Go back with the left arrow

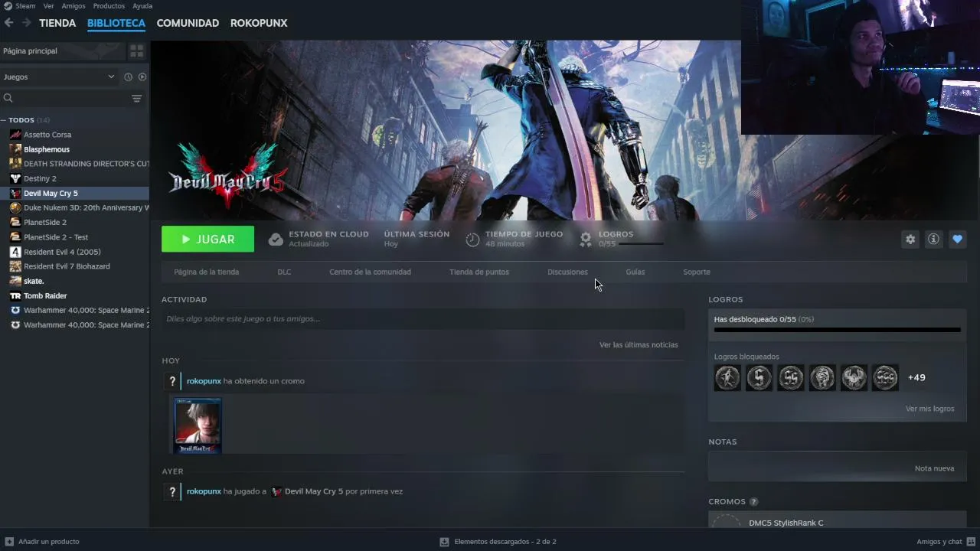pyautogui.click(x=8, y=23)
